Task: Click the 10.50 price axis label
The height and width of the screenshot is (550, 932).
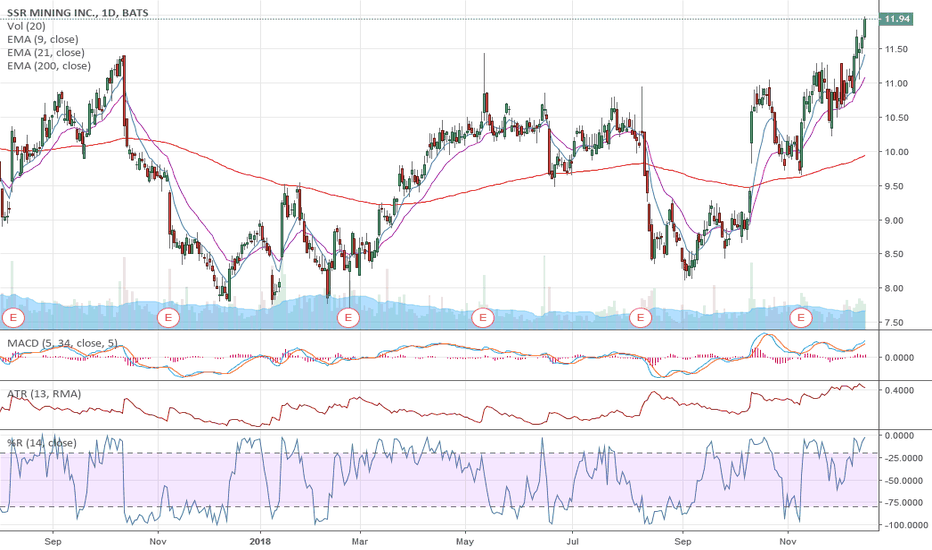Action: [896, 118]
